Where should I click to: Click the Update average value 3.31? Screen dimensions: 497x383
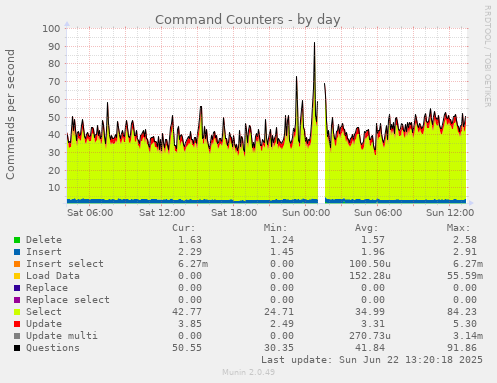point(373,324)
